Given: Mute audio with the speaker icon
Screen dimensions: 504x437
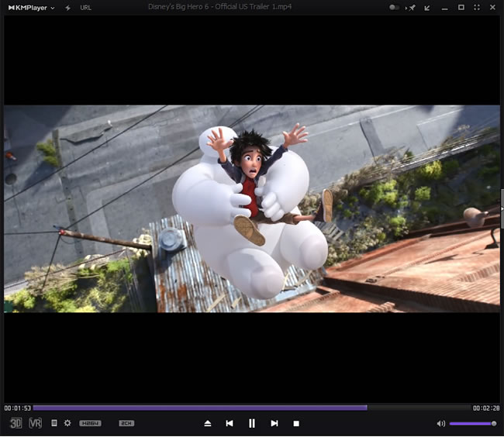Looking at the screenshot, I should [440, 423].
